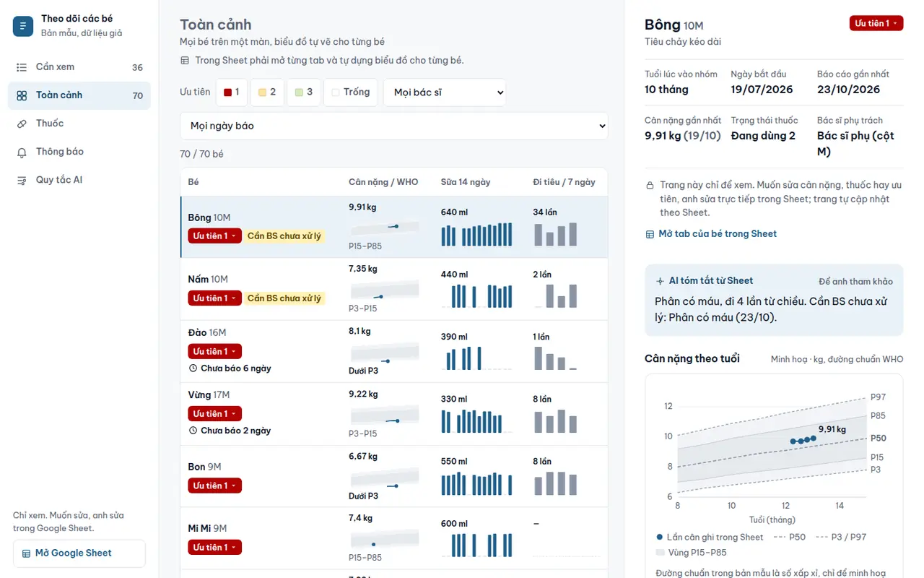This screenshot has width=924, height=578.
Task: Click the 640 ml milk chart in Bông row
Action: click(x=476, y=234)
